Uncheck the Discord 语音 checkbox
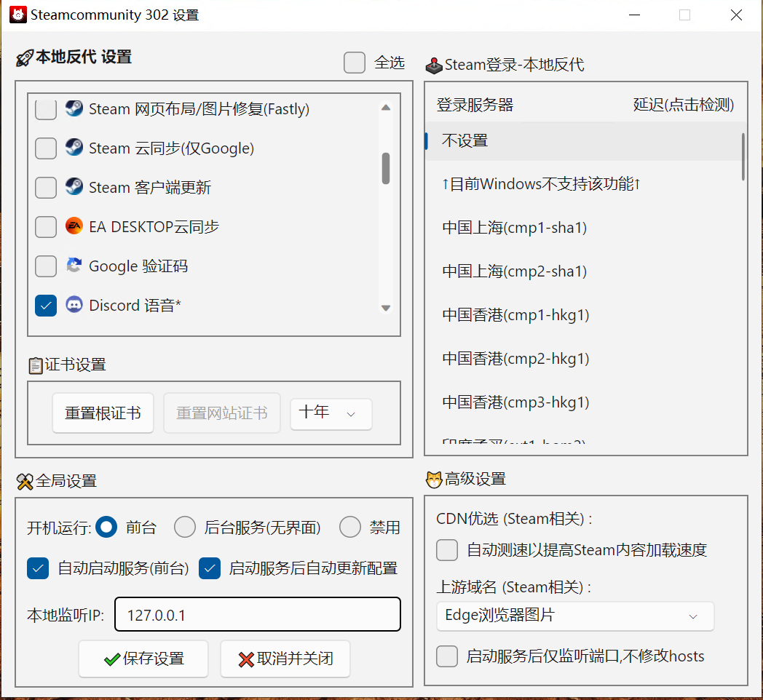 click(46, 306)
